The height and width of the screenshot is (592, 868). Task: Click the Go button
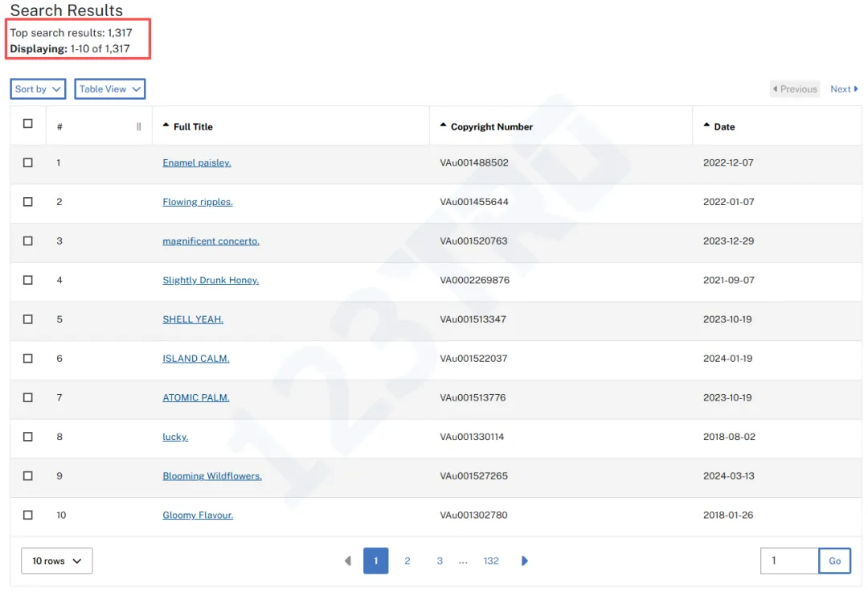click(x=835, y=561)
